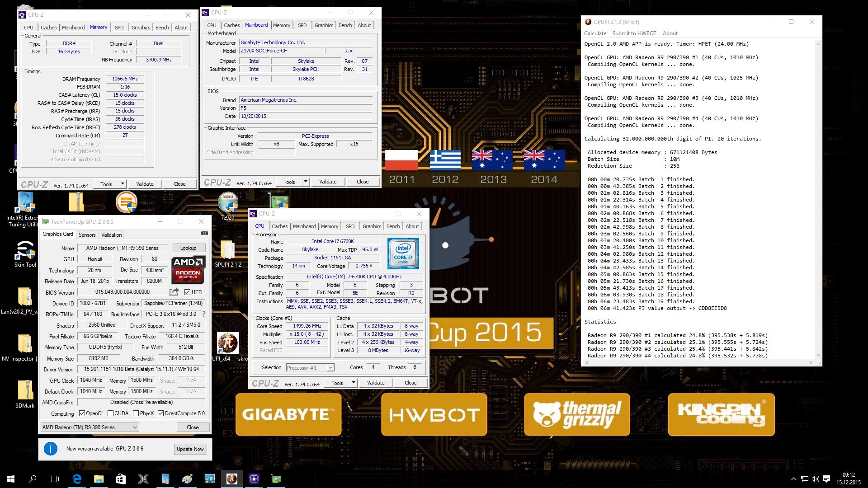868x488 pixels.
Task: Click Update Now in the GPU-Z notice
Action: point(190,449)
